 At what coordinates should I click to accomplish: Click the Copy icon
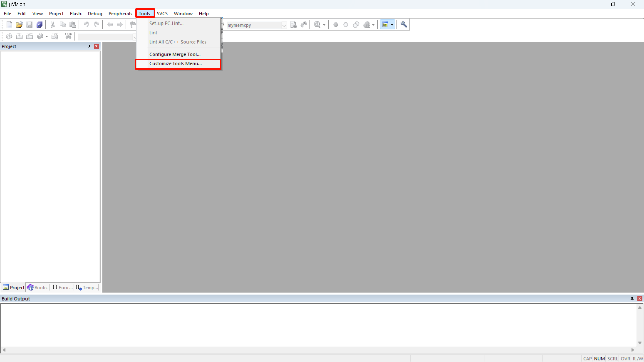click(x=63, y=25)
